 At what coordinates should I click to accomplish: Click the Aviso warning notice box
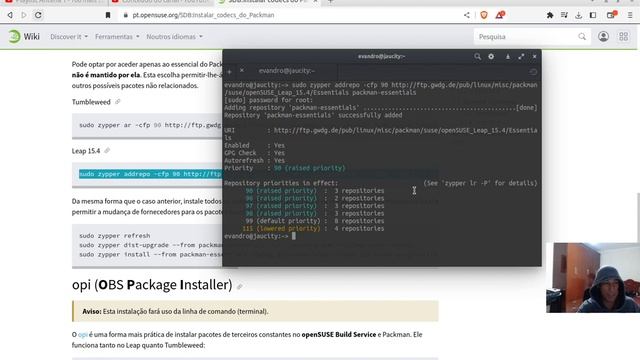click(x=255, y=311)
